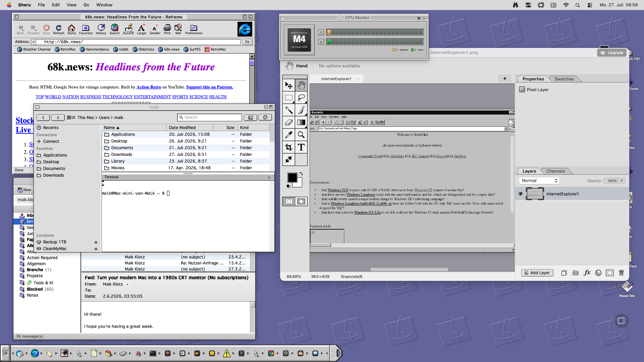Switch to quick mask mode button
Screen dimensions: 644x362
click(301, 201)
